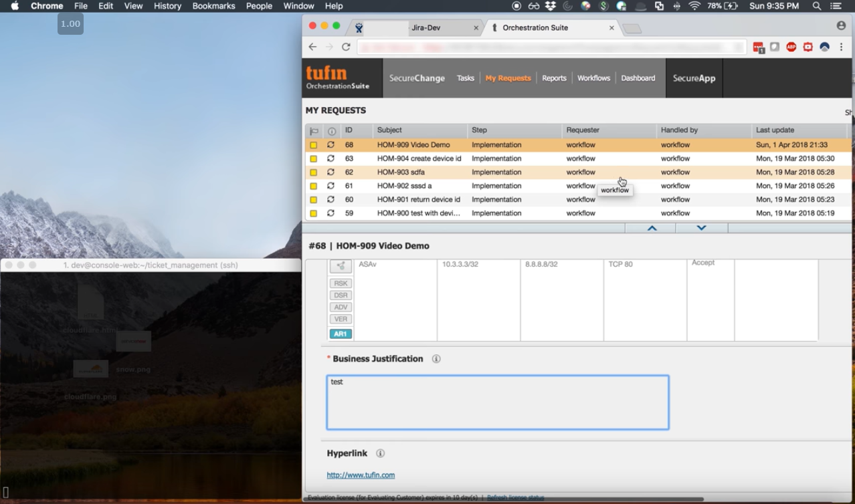
Task: Click the Refresh license status link
Action: pyautogui.click(x=515, y=498)
